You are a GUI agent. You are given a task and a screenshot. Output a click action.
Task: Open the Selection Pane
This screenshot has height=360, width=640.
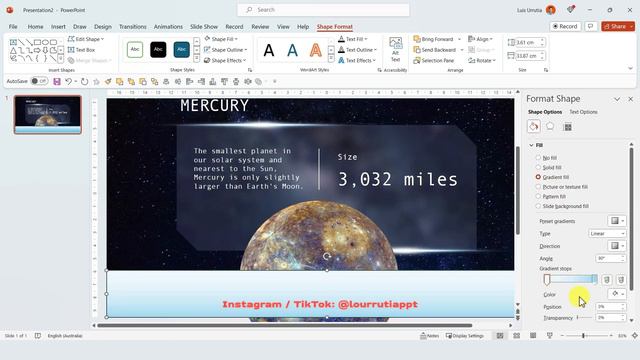[433, 60]
